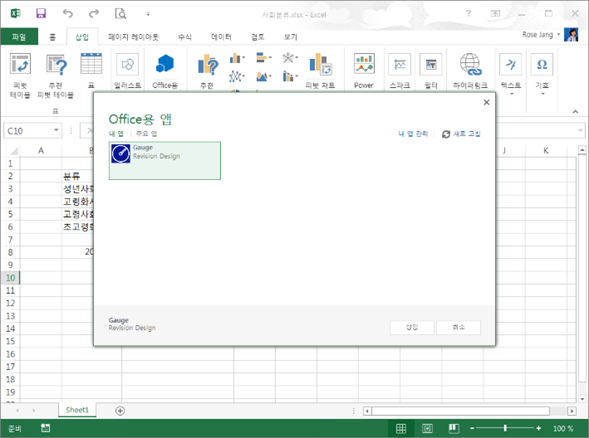Insert a line chart
Screen dimensions: 589x438
coord(237,77)
